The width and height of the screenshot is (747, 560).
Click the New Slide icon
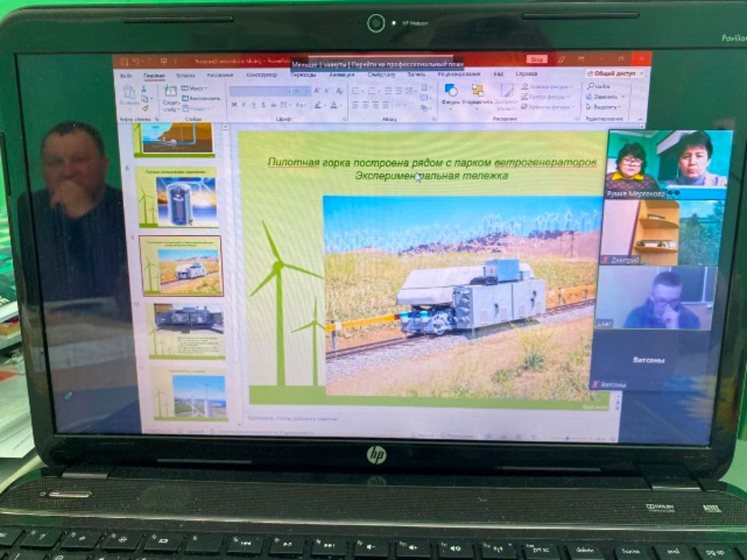170,91
